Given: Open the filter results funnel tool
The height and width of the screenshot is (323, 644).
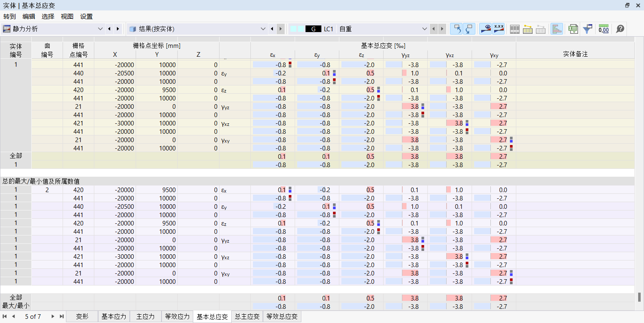Looking at the screenshot, I should pyautogui.click(x=588, y=29).
